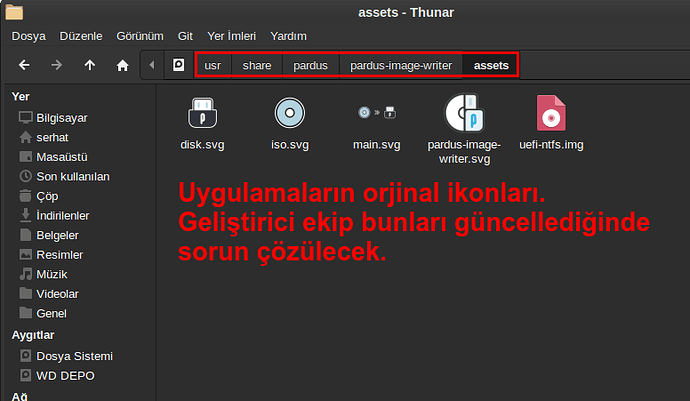Open the Düzenle menu
Screen dimensions: 690x401
pyautogui.click(x=81, y=36)
